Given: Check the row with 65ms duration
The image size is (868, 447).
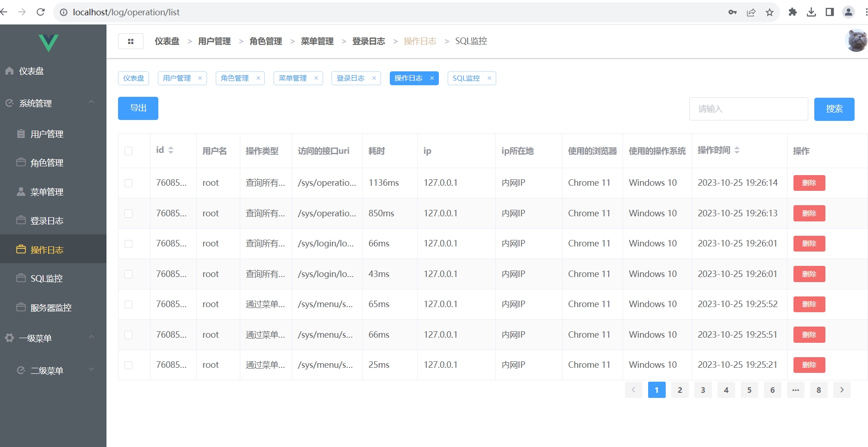Looking at the screenshot, I should [129, 304].
